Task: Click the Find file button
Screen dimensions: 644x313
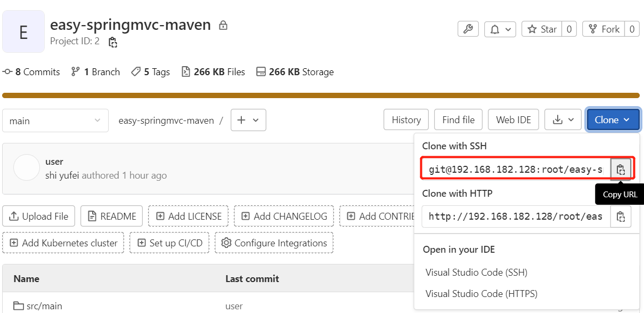Action: [x=458, y=120]
